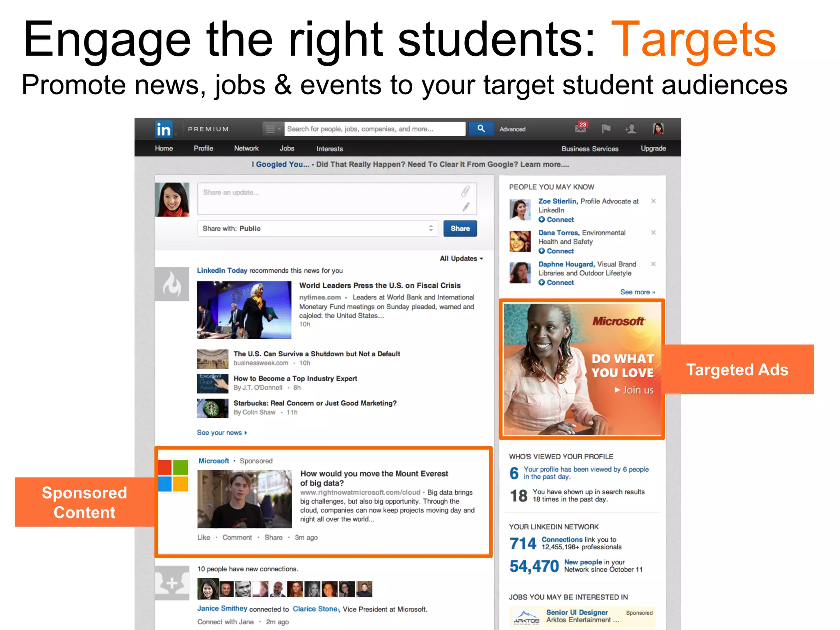Open the messages inbox with 23 badge
The height and width of the screenshot is (630, 840).
coord(581,128)
